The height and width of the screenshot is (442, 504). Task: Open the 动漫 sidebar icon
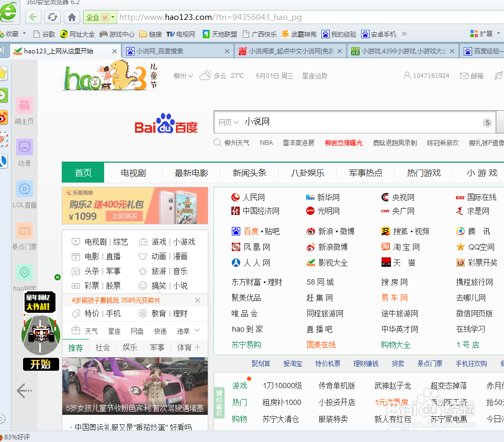click(25, 147)
